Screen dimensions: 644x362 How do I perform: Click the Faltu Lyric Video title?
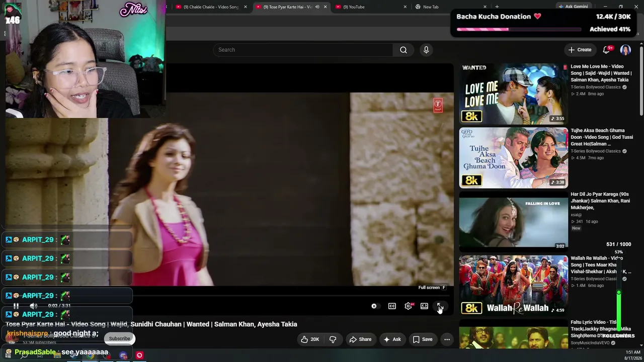[601, 329]
